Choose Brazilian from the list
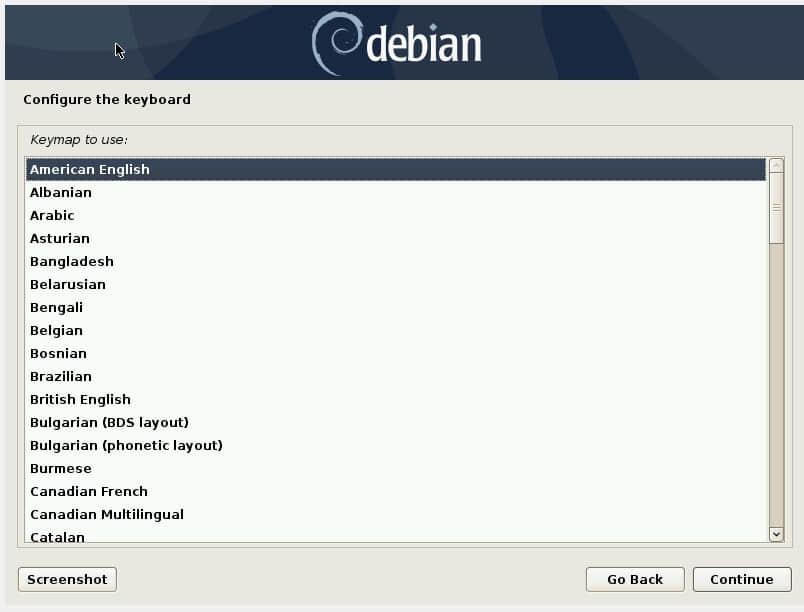The width and height of the screenshot is (804, 612). click(x=61, y=376)
